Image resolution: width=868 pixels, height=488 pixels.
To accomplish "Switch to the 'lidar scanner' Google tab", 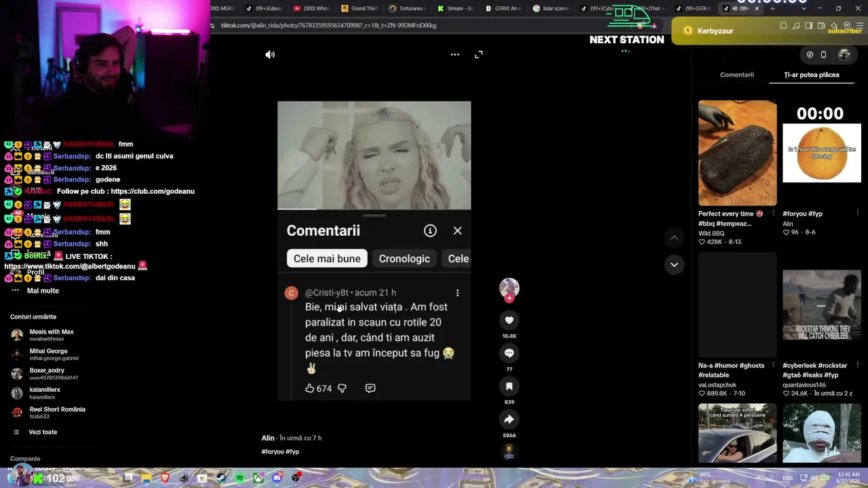I will click(551, 8).
